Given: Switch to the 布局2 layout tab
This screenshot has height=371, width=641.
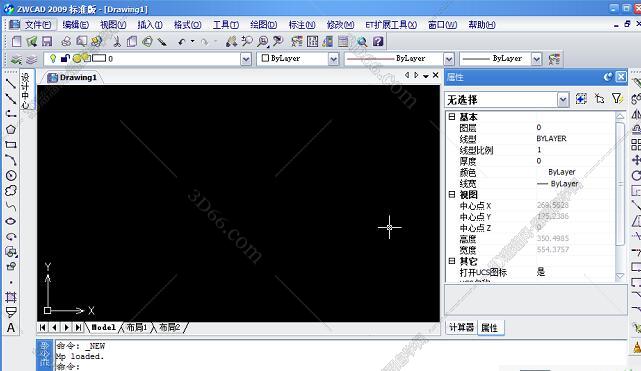Looking at the screenshot, I should [169, 327].
